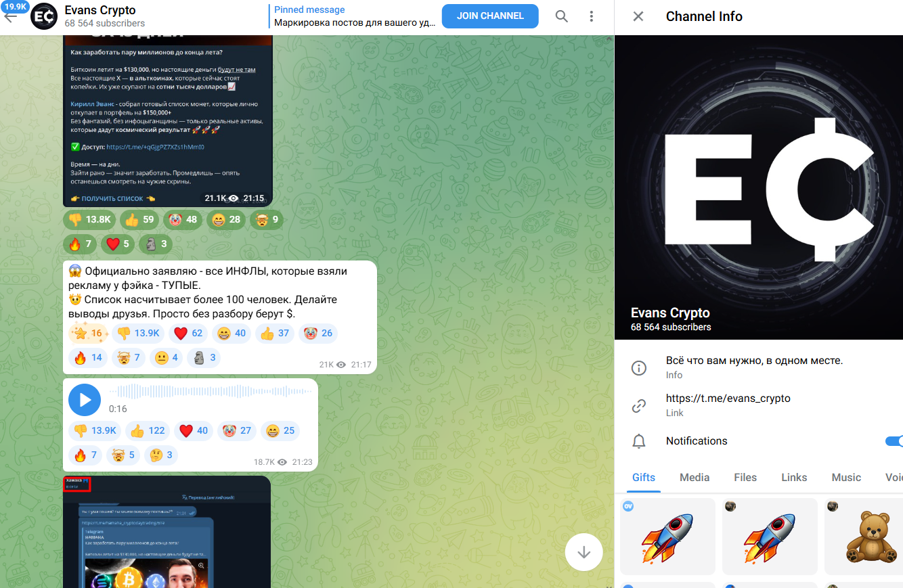The image size is (903, 588).
Task: Click clown reaction with 48 count
Action: (183, 219)
